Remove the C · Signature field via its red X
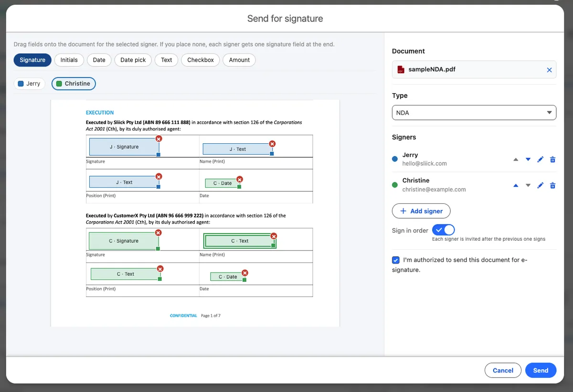The width and height of the screenshot is (573, 392). tap(158, 233)
